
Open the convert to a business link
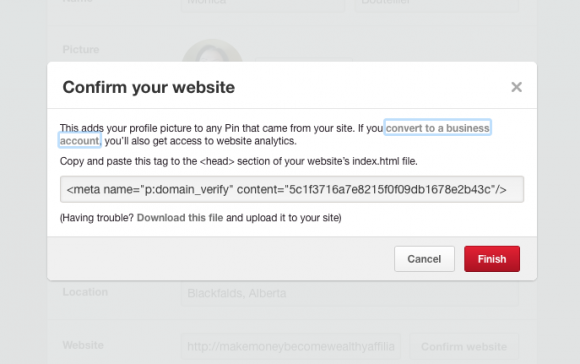tap(438, 128)
